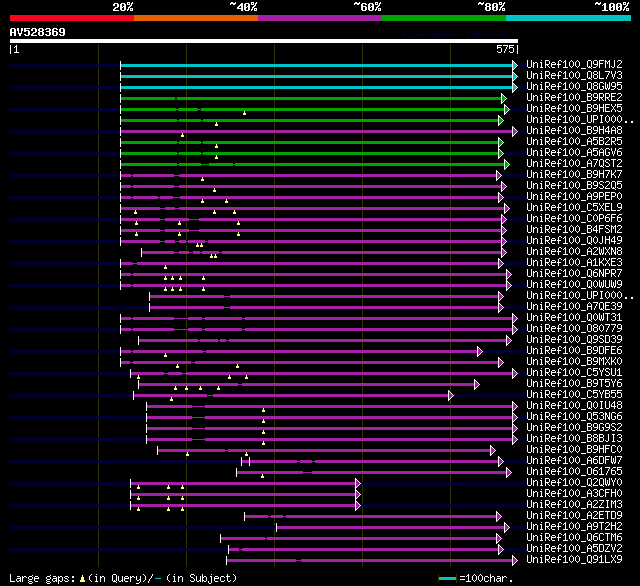Click the green ~80% identity legend segment
Viewport: 640px width, 586px height.
point(444,18)
